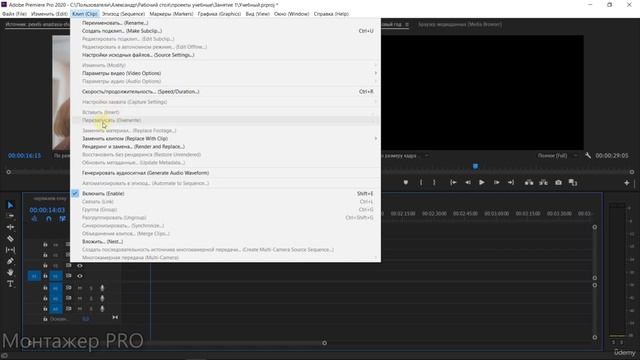Toggle V1 source patching button
Viewport: 640px width, 360px height.
click(x=34, y=276)
